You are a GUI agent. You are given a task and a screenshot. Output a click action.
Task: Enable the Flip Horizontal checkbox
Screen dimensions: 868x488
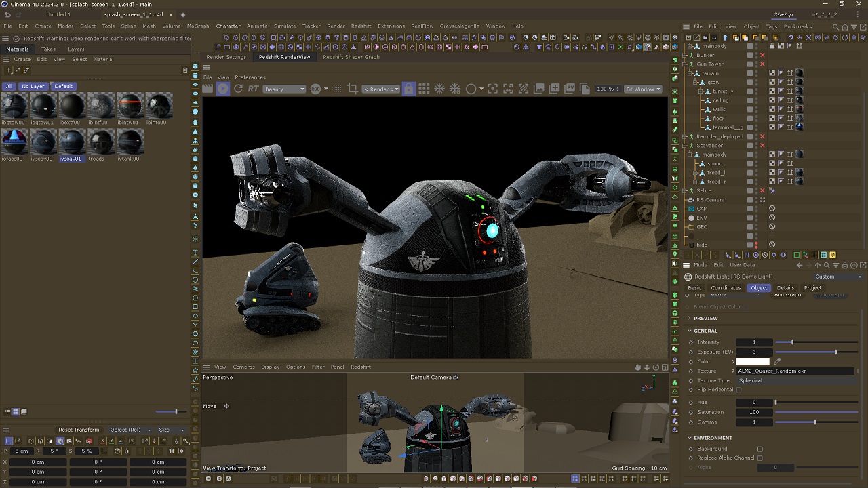click(x=738, y=390)
